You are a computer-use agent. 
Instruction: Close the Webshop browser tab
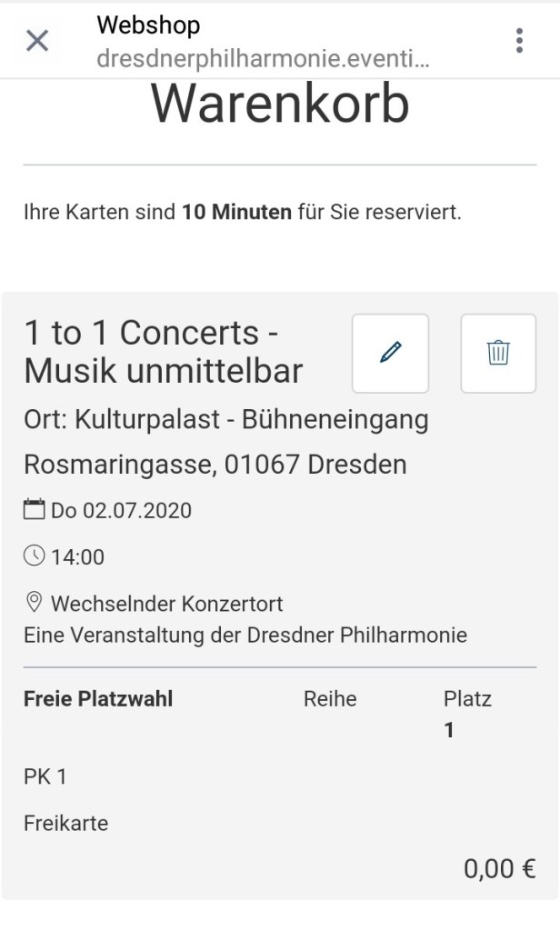(x=37, y=40)
